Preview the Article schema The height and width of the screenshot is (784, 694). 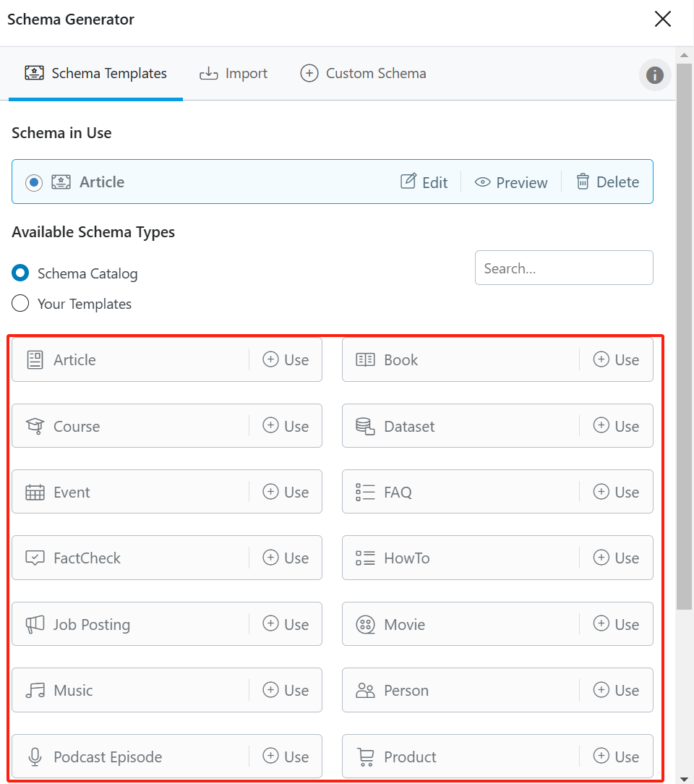tap(511, 182)
